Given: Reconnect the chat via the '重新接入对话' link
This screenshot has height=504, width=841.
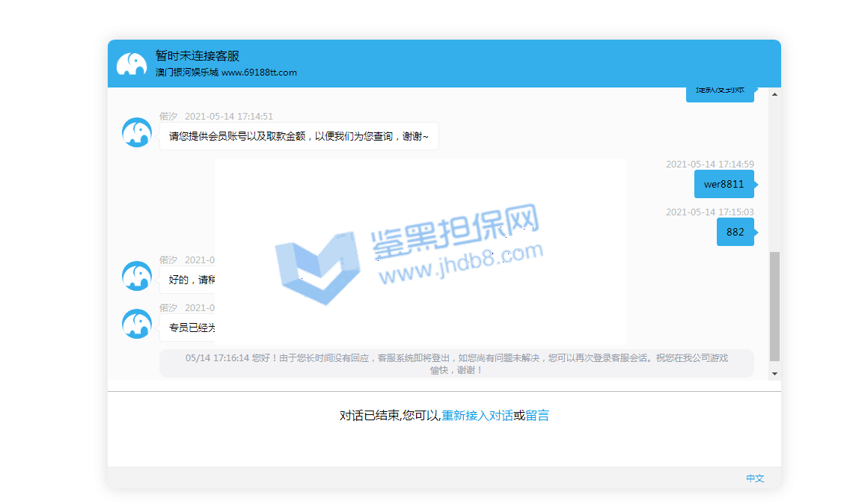Looking at the screenshot, I should (477, 416).
